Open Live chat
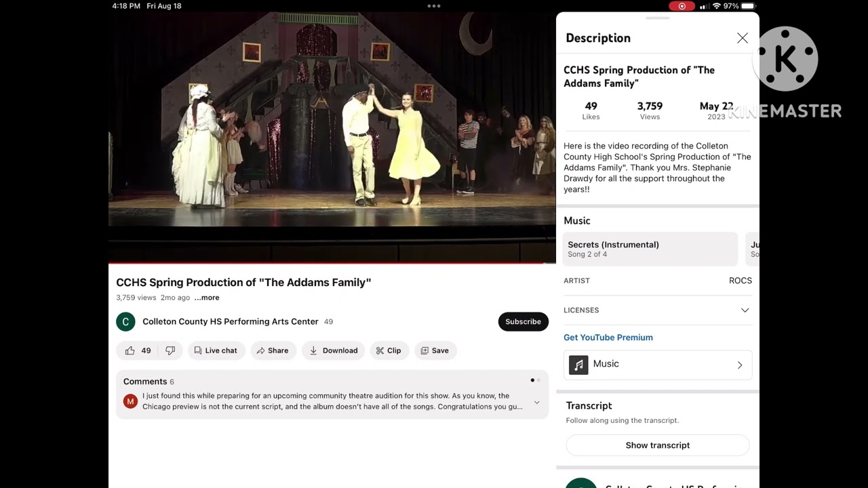 click(216, 350)
